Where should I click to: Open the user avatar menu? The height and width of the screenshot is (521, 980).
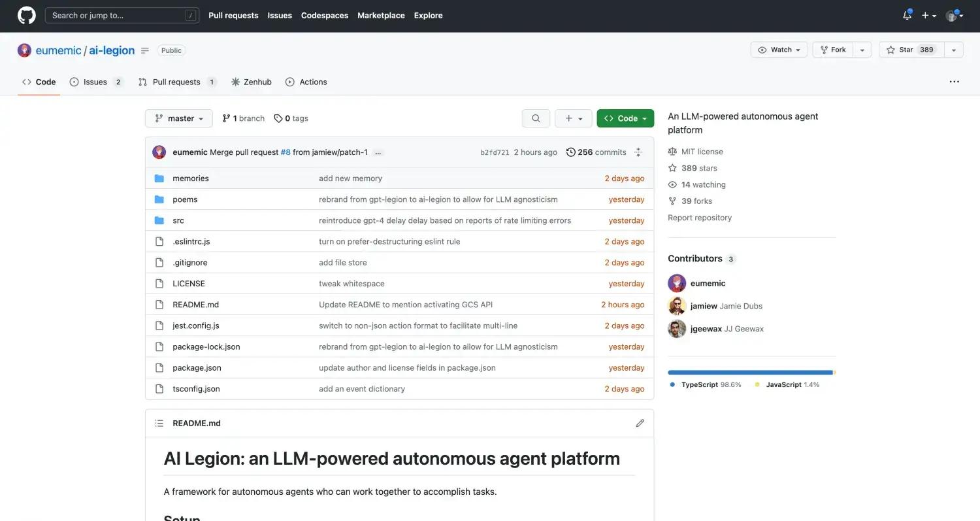(954, 16)
